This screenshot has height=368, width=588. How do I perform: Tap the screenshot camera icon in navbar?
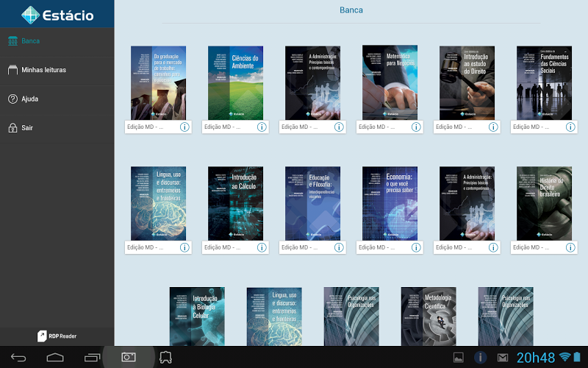[129, 358]
